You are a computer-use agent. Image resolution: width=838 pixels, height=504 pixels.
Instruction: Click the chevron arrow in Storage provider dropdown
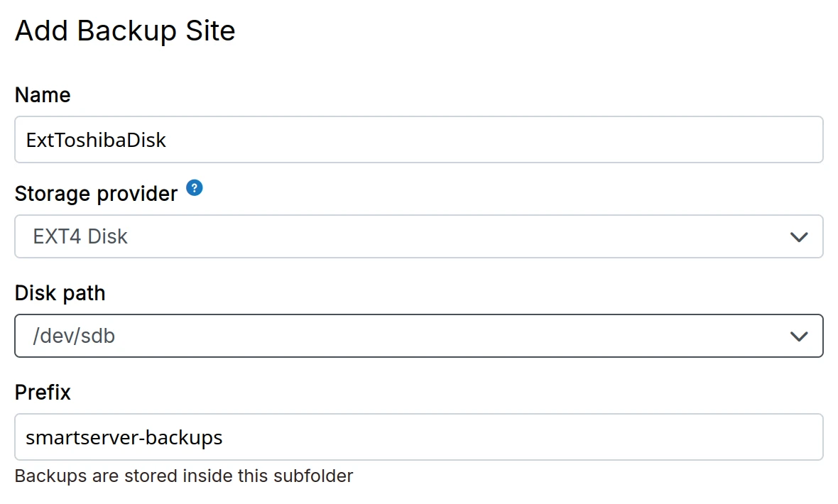(x=799, y=237)
